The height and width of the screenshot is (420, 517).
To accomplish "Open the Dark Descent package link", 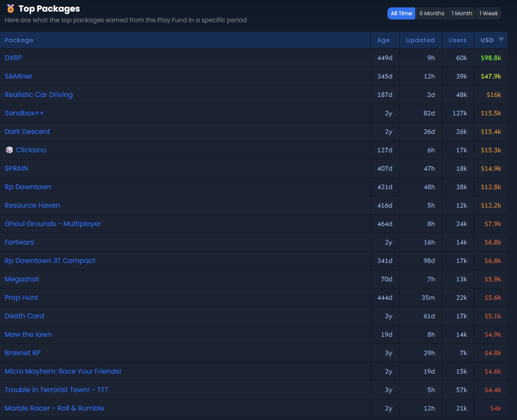I will click(x=27, y=132).
